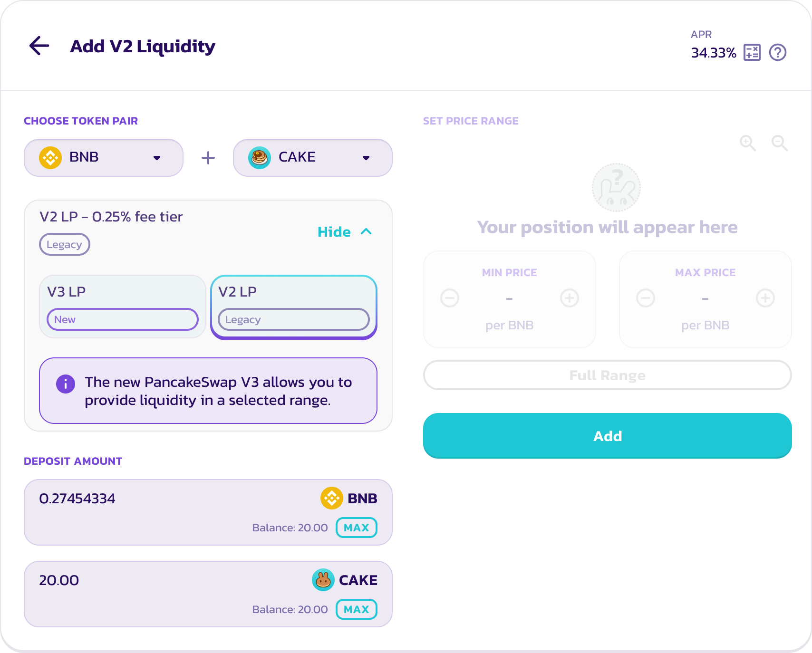Viewport: 812px width, 653px height.
Task: Click the zoom in magnifier icon
Action: pos(748,143)
